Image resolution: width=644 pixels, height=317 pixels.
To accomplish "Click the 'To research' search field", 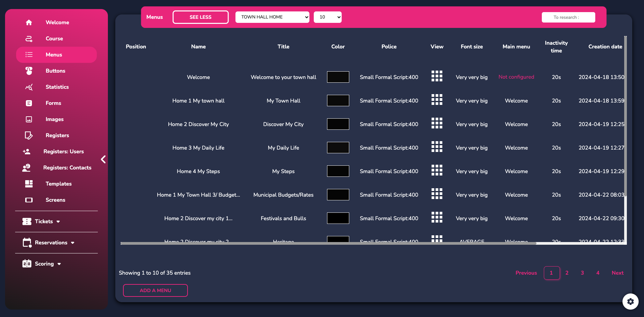I will 568,17.
